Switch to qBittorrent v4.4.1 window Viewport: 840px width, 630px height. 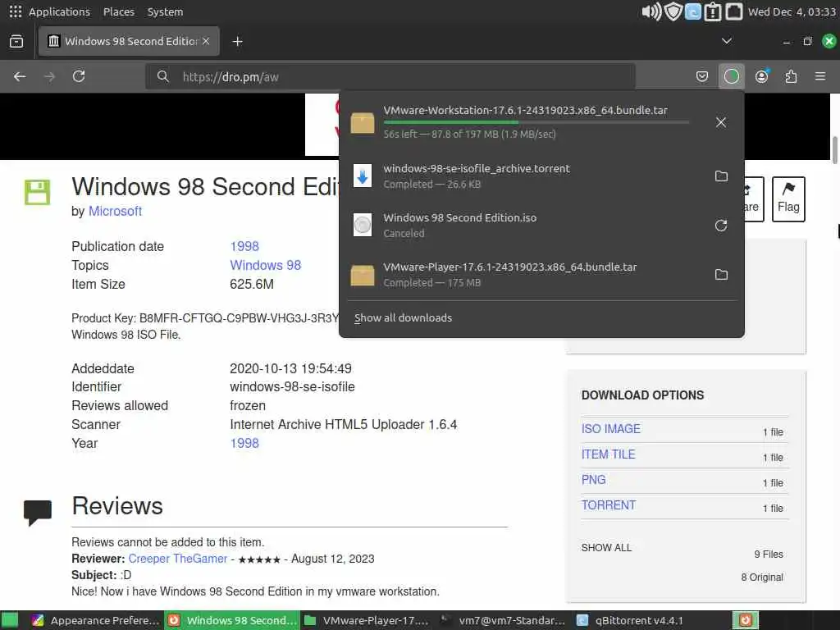639,620
